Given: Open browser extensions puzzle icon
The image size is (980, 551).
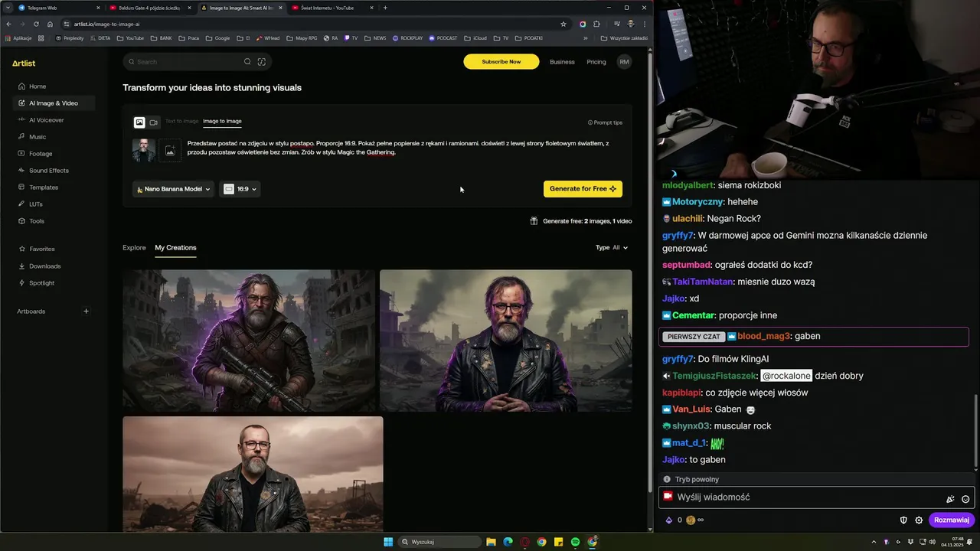Looking at the screenshot, I should [596, 24].
